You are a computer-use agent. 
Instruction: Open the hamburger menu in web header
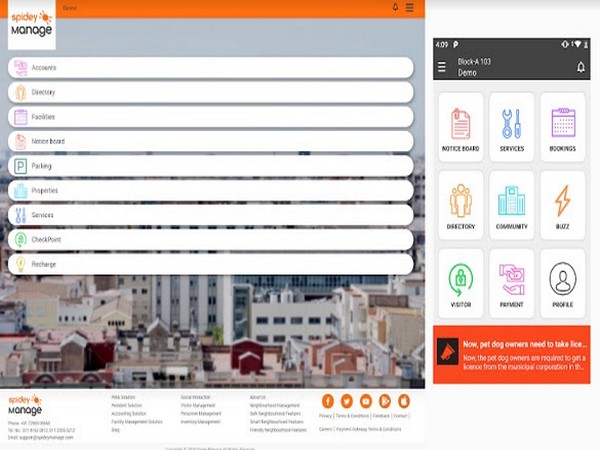pyautogui.click(x=410, y=7)
